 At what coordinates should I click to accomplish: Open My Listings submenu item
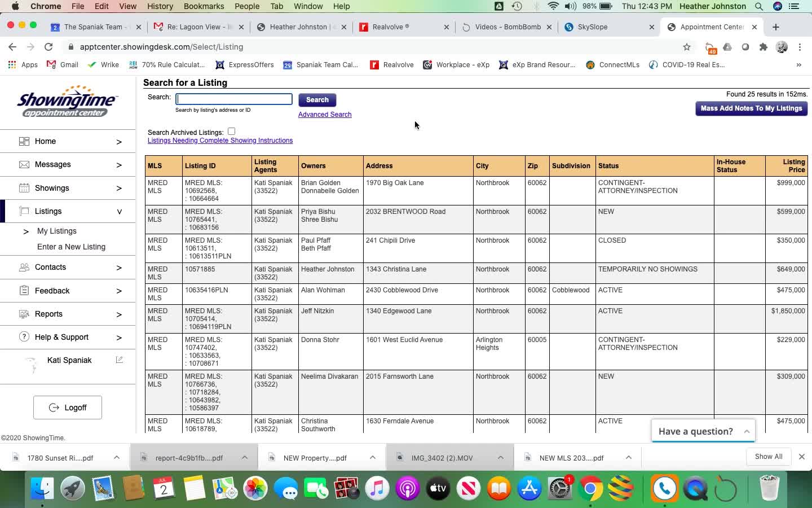coord(56,231)
